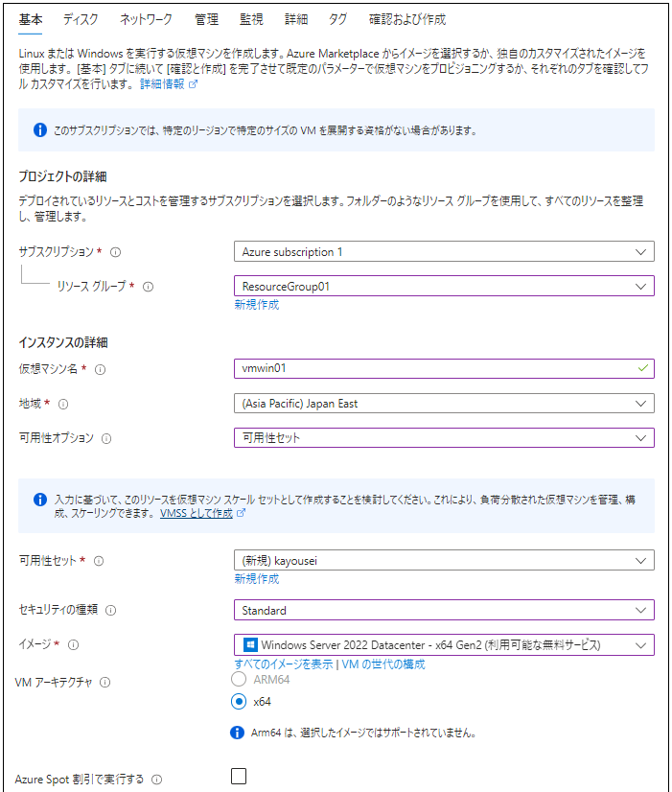Click the info icon next to 仮想マシン名
Viewport: 672px width, 792px height.
[x=101, y=370]
